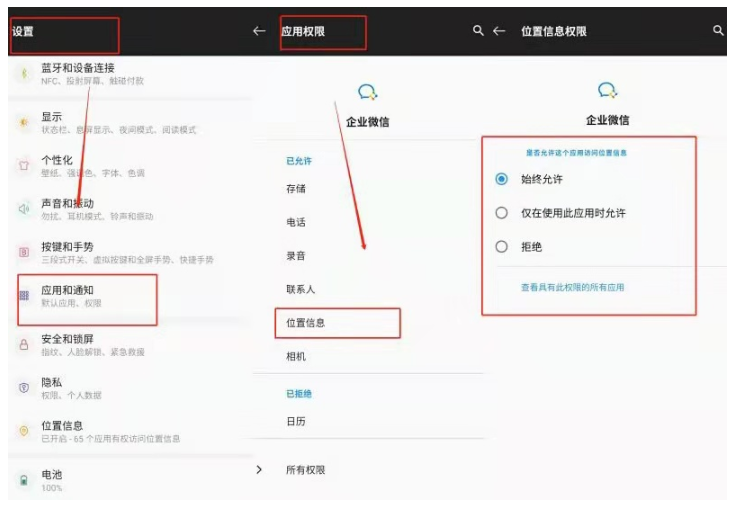Search in the 应用权限 screen
This screenshot has height=513, width=735.
pyautogui.click(x=478, y=31)
